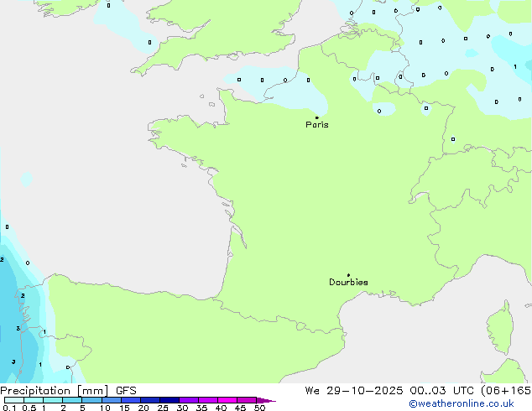Click the value 1 marker over Germany
The height and width of the screenshot is (411, 532).
(514, 67)
